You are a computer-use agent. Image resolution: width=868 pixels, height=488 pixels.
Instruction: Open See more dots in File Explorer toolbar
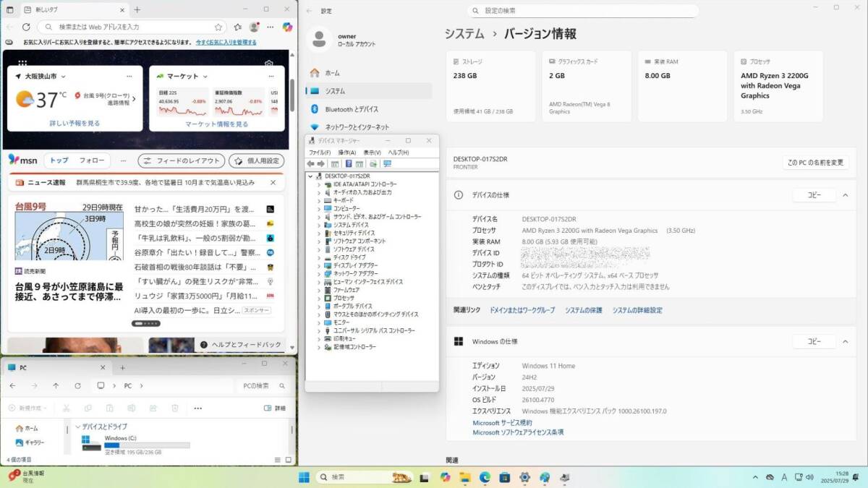tap(197, 408)
